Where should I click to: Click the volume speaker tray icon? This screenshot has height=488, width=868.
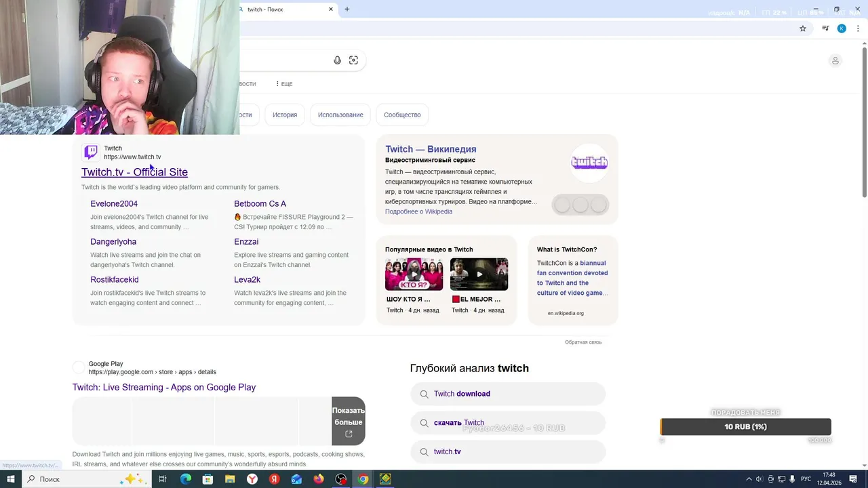click(x=759, y=479)
